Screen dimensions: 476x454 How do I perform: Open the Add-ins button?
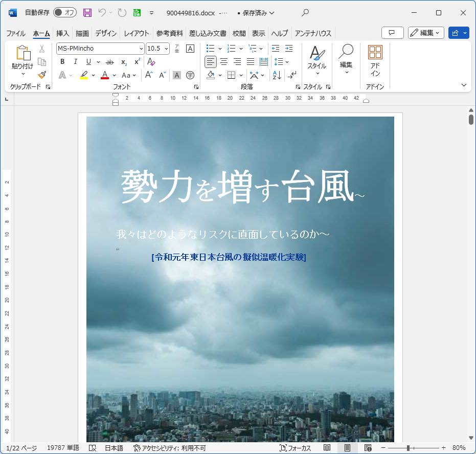pos(375,61)
